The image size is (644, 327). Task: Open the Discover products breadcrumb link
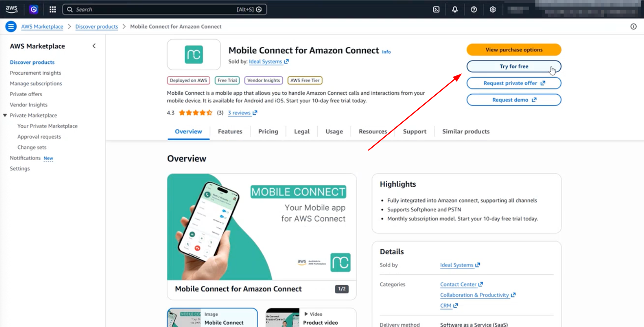click(97, 27)
